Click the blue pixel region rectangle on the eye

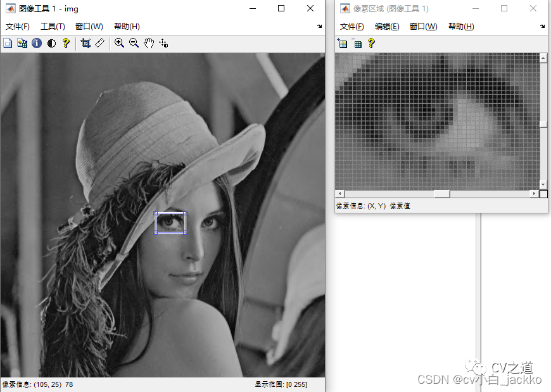(x=170, y=223)
